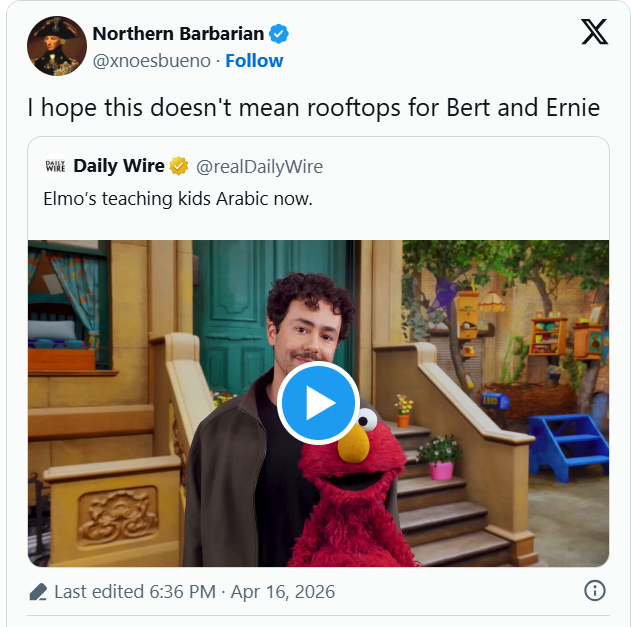Click Northern Barbarian's blue verified badge
The height and width of the screenshot is (627, 631).
click(x=279, y=34)
